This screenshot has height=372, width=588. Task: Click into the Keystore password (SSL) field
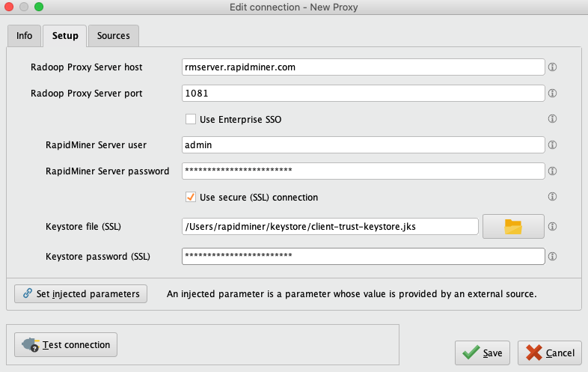(x=363, y=257)
